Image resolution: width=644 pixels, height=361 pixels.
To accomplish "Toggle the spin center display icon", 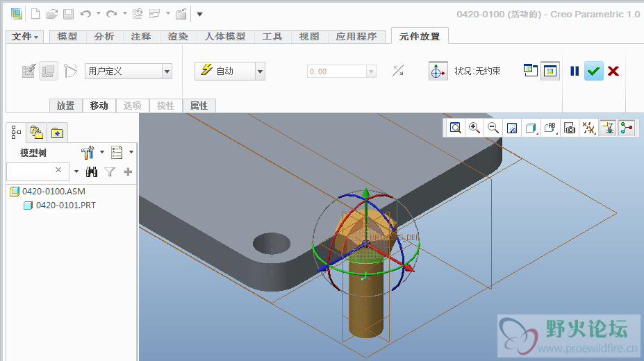I will (627, 128).
